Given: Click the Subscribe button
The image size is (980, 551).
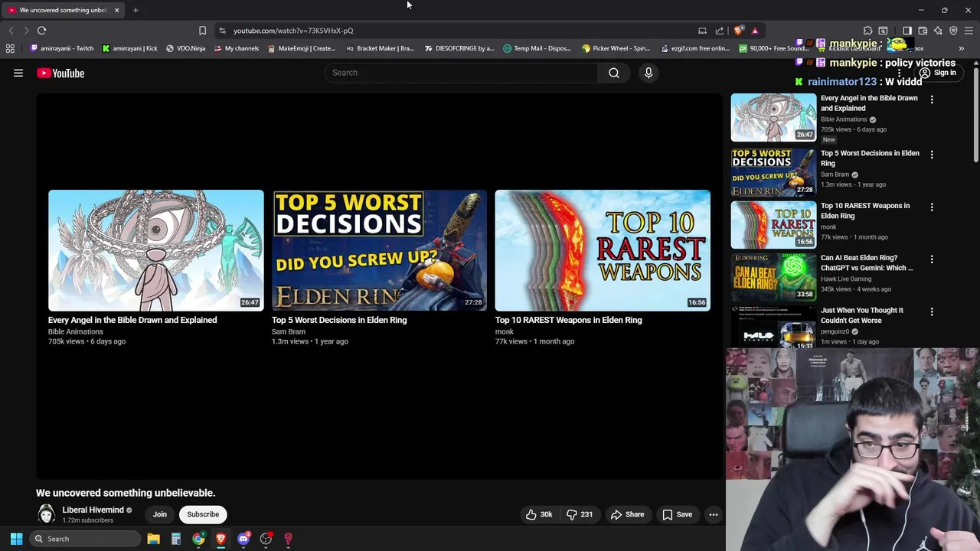Looking at the screenshot, I should pyautogui.click(x=203, y=514).
